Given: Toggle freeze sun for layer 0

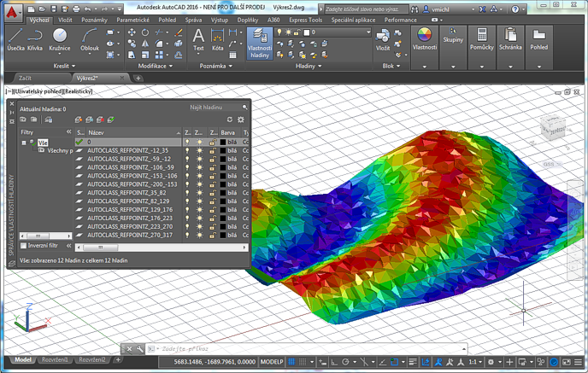Looking at the screenshot, I should click(199, 142).
